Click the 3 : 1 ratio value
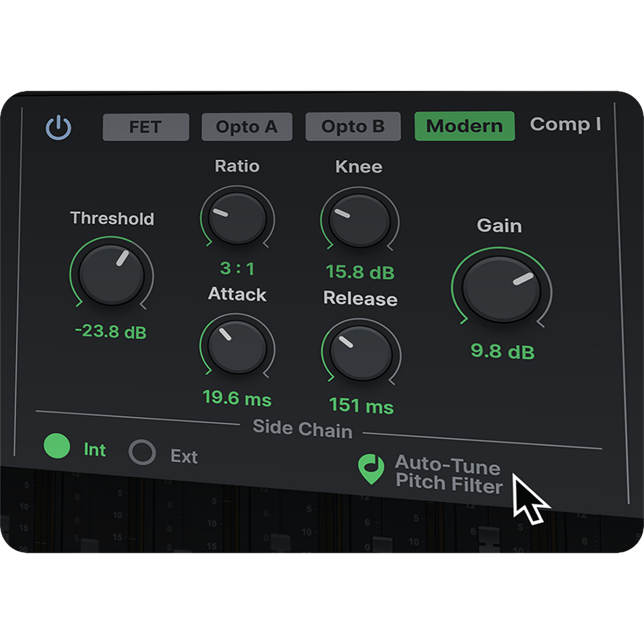Image resolution: width=644 pixels, height=644 pixels. coord(237,268)
